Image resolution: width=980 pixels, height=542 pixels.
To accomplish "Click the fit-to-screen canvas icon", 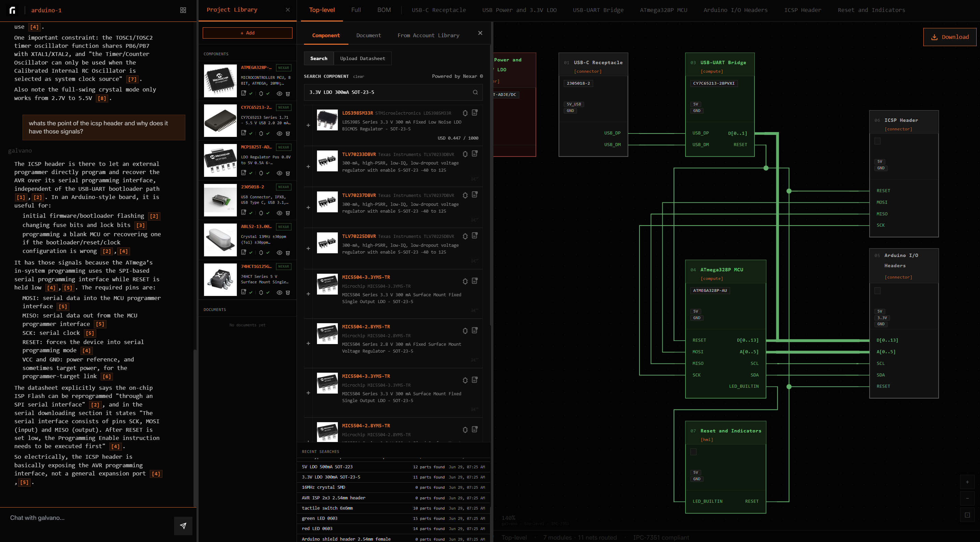I will 967,515.
